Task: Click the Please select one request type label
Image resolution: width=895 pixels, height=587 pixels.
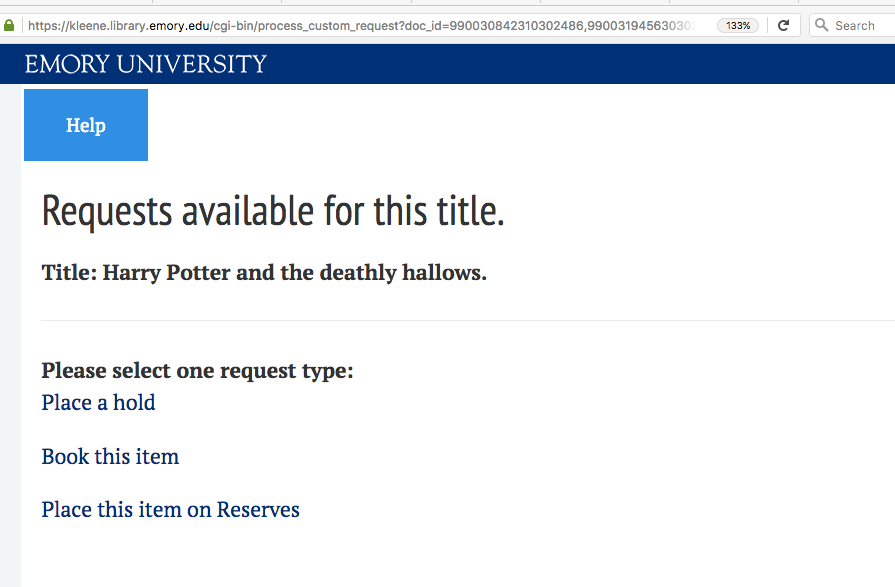Action: [197, 371]
